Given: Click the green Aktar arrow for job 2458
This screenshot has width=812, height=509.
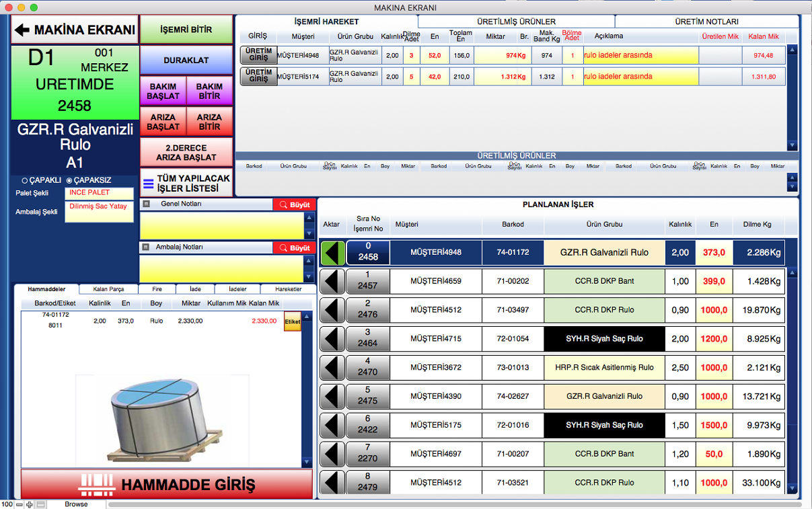Looking at the screenshot, I should pos(332,253).
